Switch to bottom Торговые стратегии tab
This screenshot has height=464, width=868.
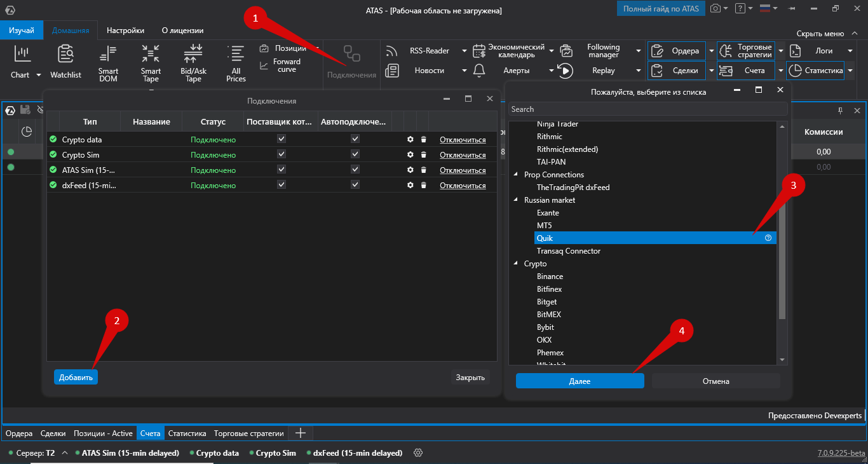(249, 433)
